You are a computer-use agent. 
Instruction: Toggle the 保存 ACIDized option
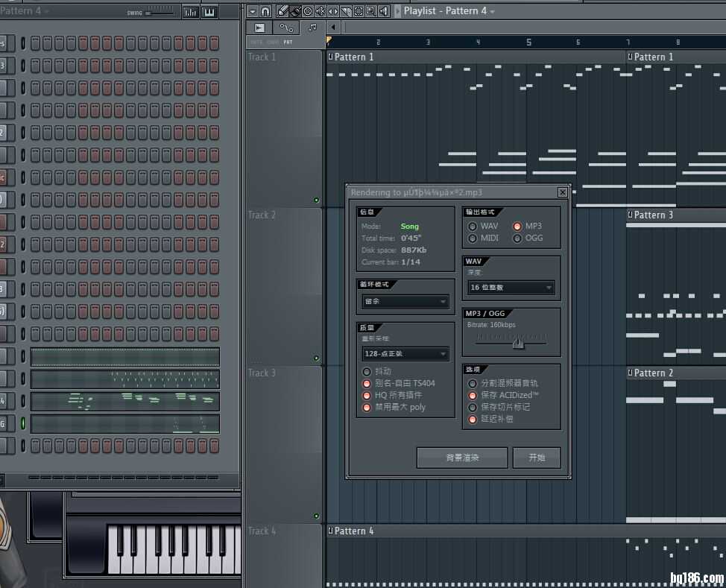[473, 395]
